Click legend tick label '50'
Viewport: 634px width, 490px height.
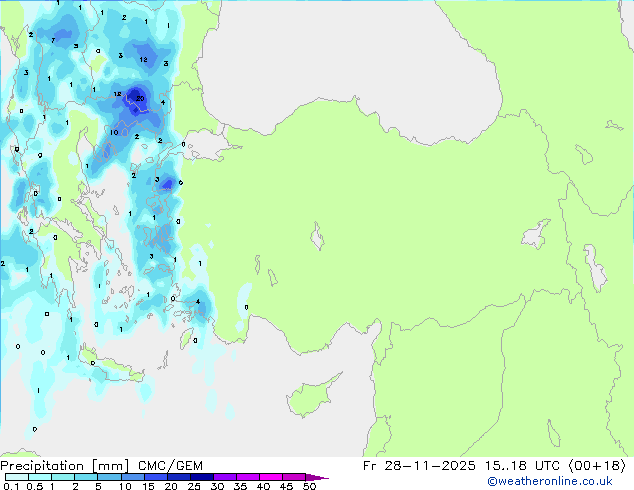309,486
